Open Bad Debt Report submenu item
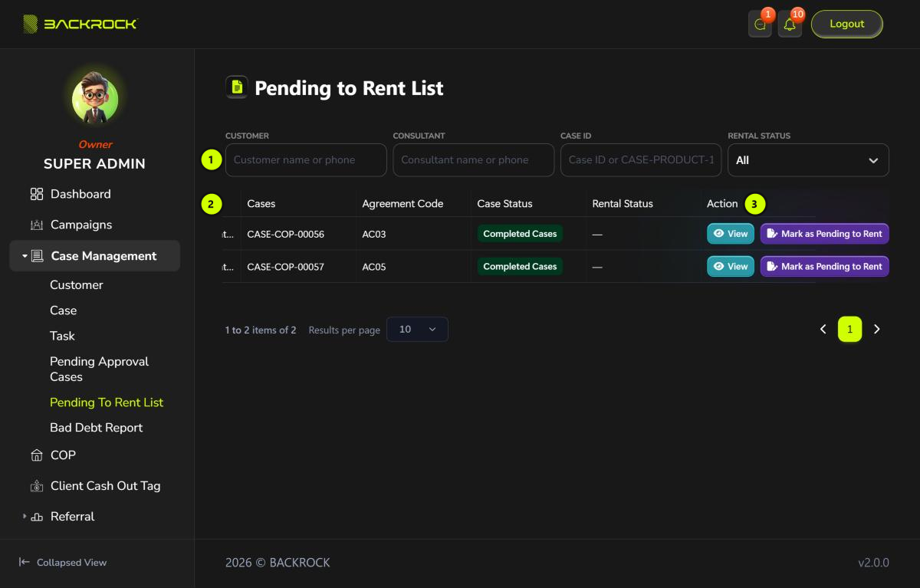920x588 pixels. (x=97, y=428)
